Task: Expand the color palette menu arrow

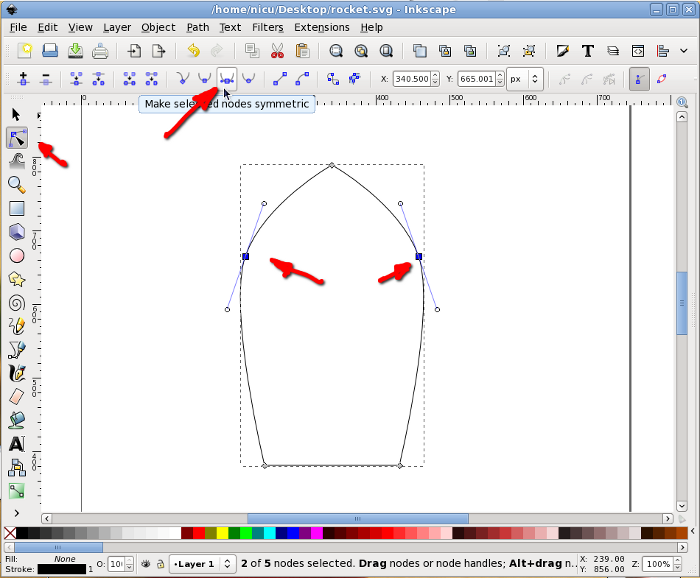Action: pos(693,531)
